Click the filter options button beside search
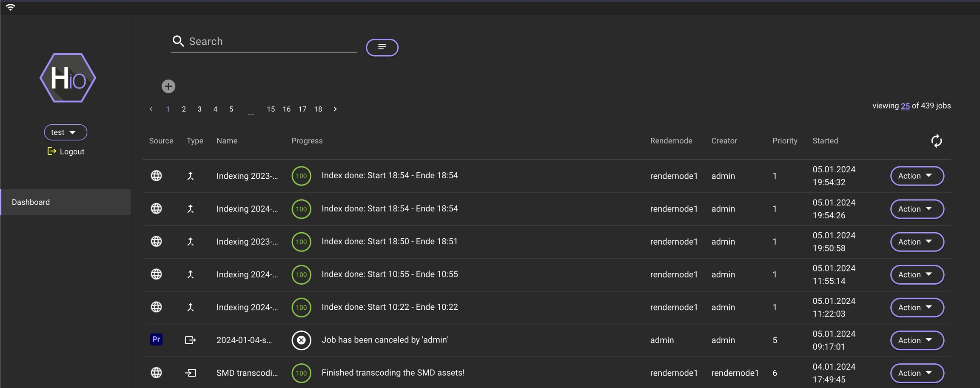 tap(382, 47)
